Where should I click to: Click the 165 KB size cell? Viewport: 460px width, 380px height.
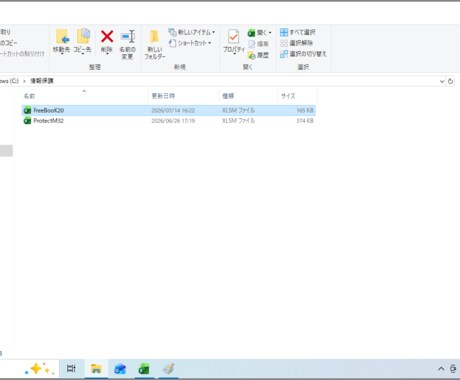click(305, 110)
